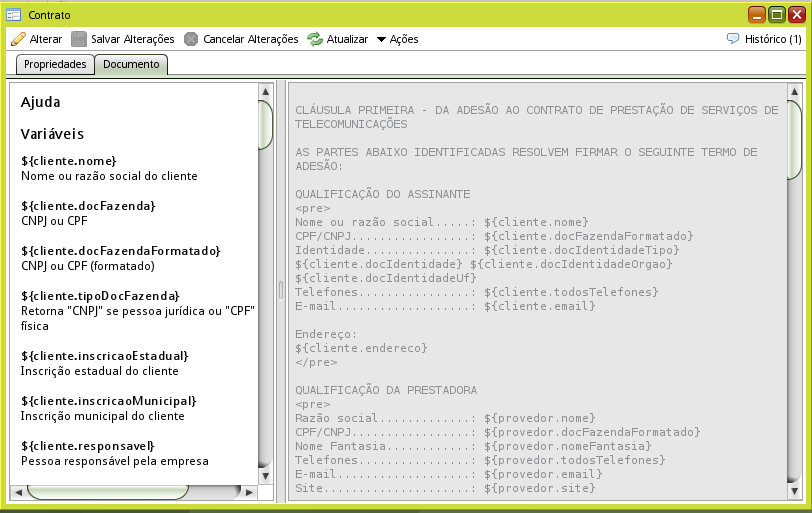
Task: Click the help panel horizontal scrollbar thumb
Action: pyautogui.click(x=107, y=491)
